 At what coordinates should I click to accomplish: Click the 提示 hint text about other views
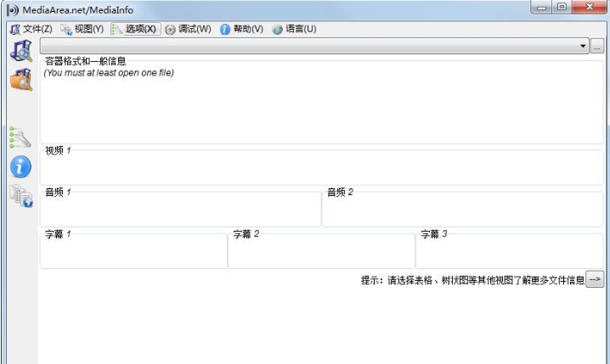tap(472, 280)
